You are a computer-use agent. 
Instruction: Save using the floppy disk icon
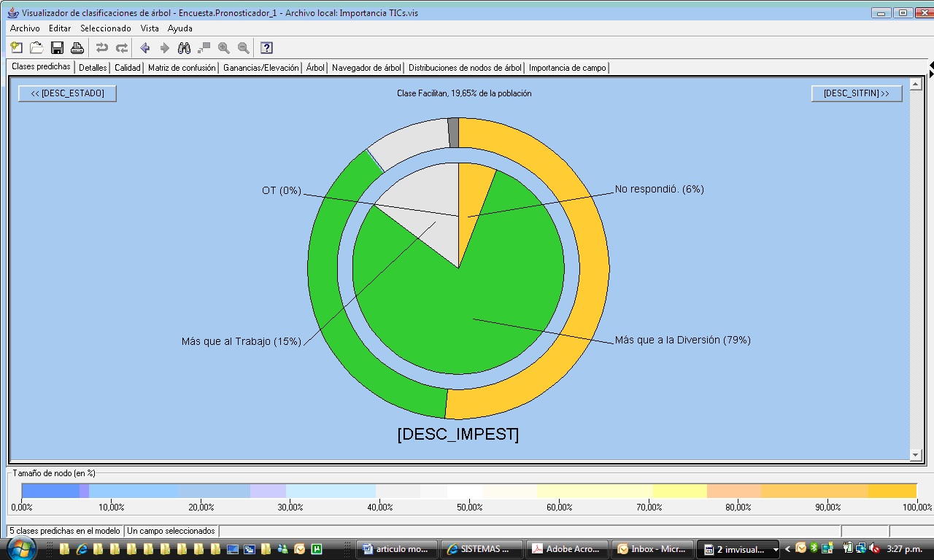[x=57, y=48]
